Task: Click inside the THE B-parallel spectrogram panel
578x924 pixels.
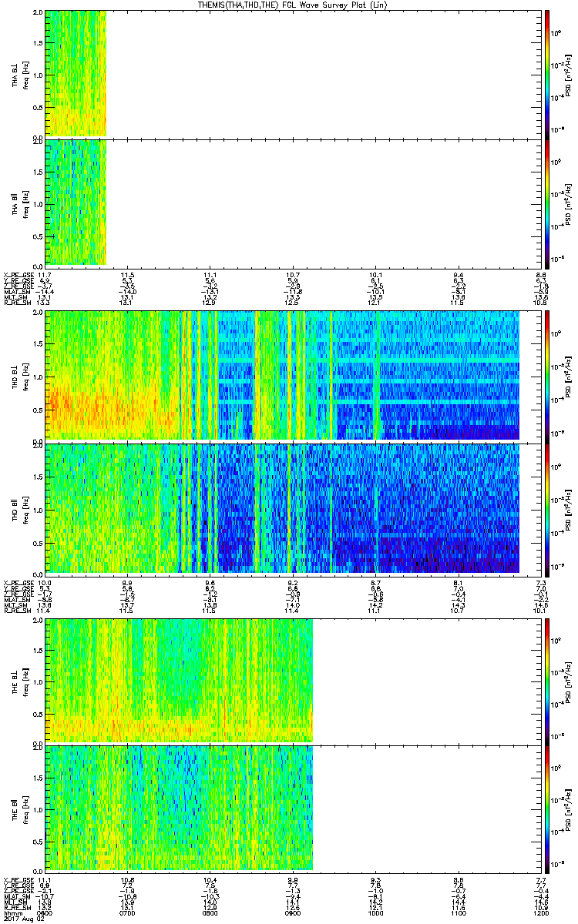Action: point(293,809)
